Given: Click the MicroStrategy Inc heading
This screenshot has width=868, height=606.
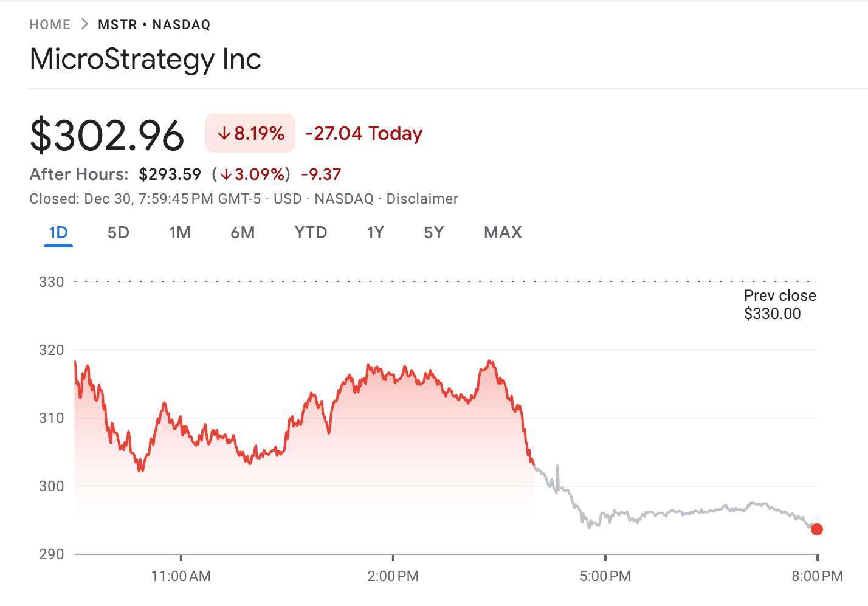Looking at the screenshot, I should pyautogui.click(x=145, y=59).
